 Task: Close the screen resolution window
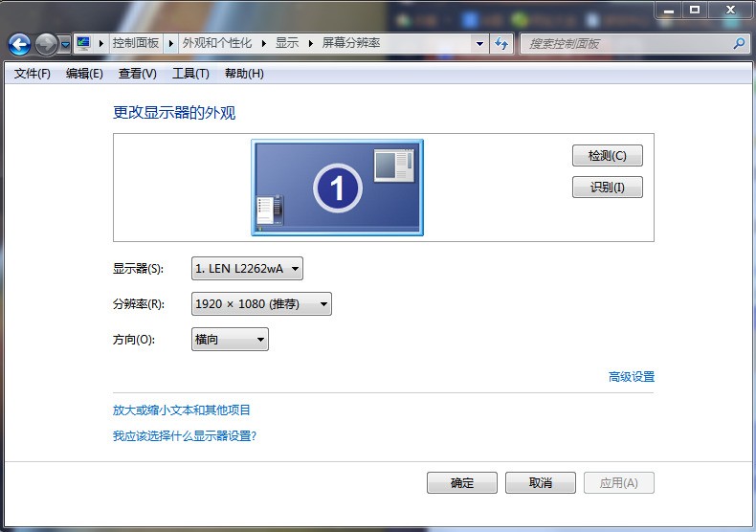coord(730,11)
